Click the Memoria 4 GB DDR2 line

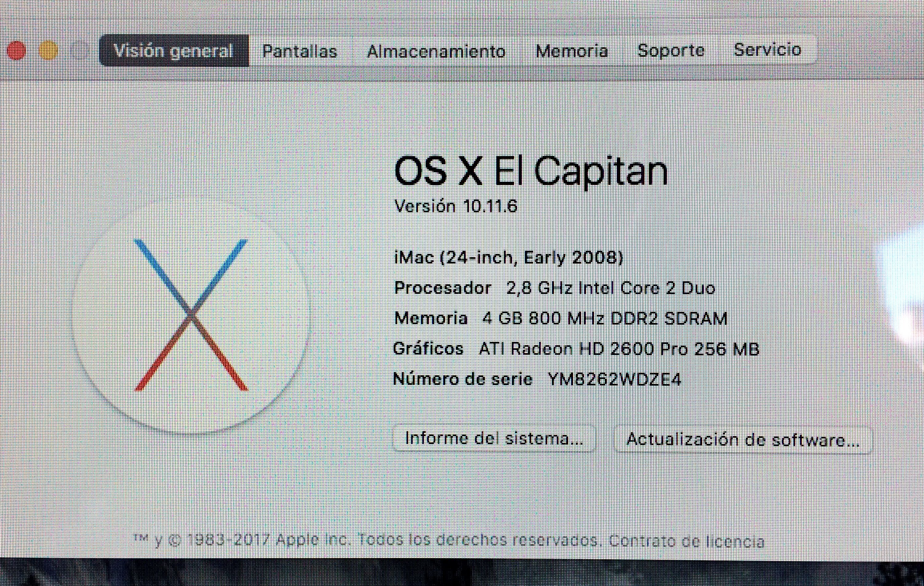point(561,318)
